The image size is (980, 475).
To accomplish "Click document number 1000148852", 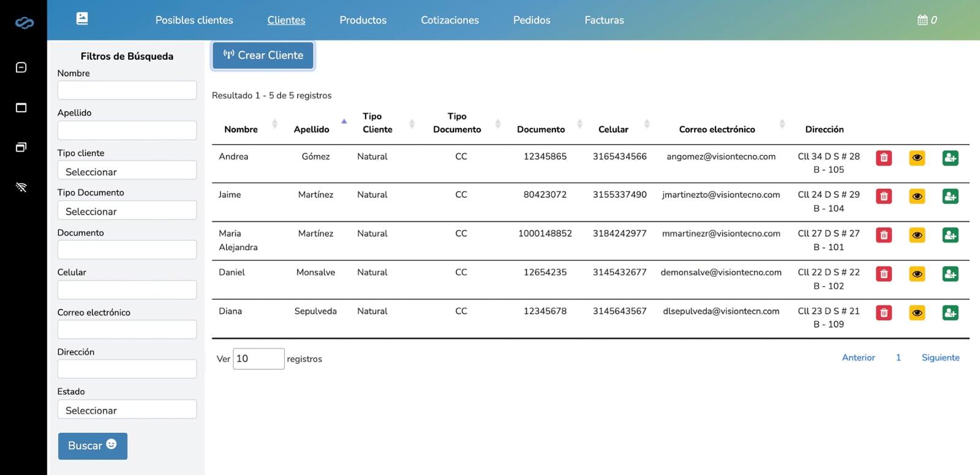I will tap(545, 234).
